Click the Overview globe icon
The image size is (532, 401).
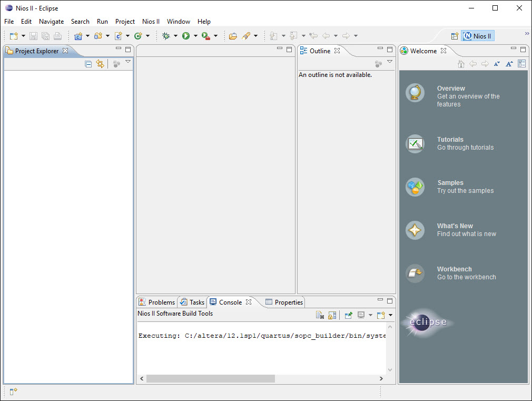click(415, 93)
